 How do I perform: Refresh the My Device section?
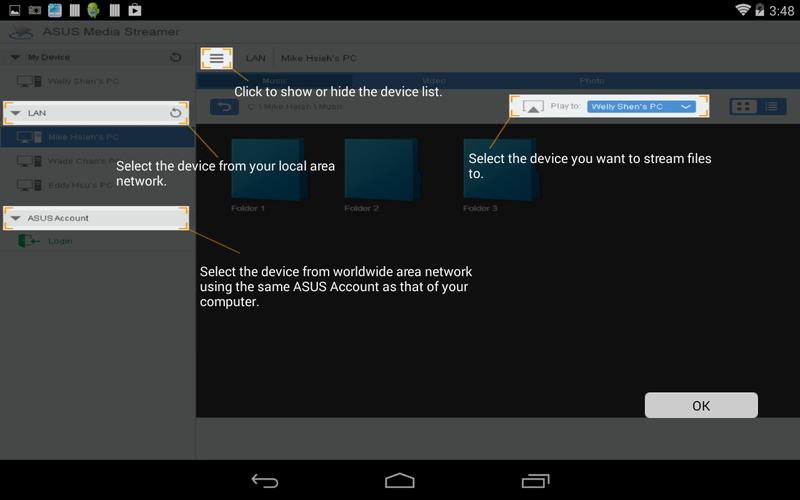tap(176, 58)
